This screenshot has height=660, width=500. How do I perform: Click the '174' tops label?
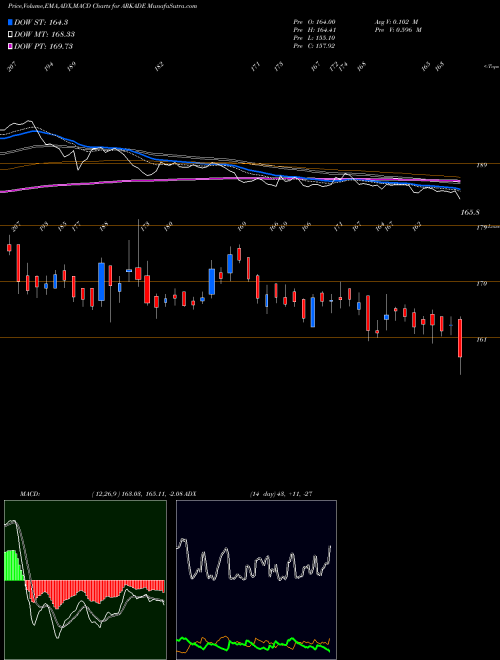point(343,66)
